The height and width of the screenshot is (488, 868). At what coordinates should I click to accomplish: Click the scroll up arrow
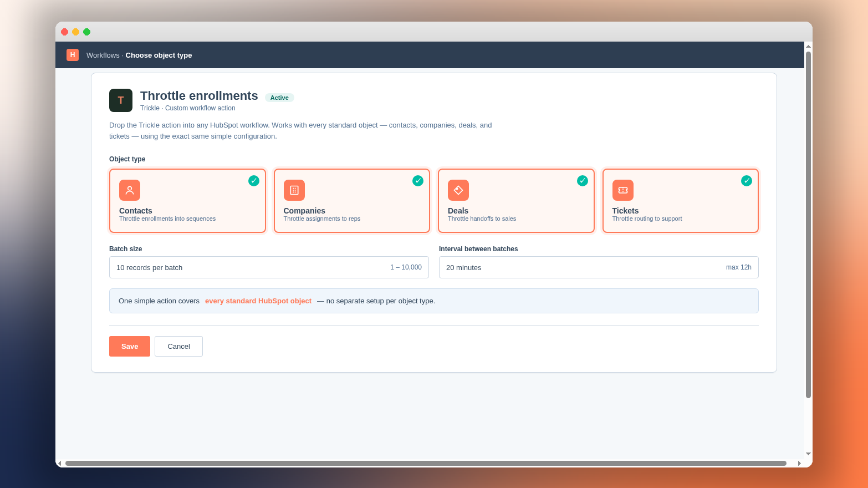click(808, 46)
